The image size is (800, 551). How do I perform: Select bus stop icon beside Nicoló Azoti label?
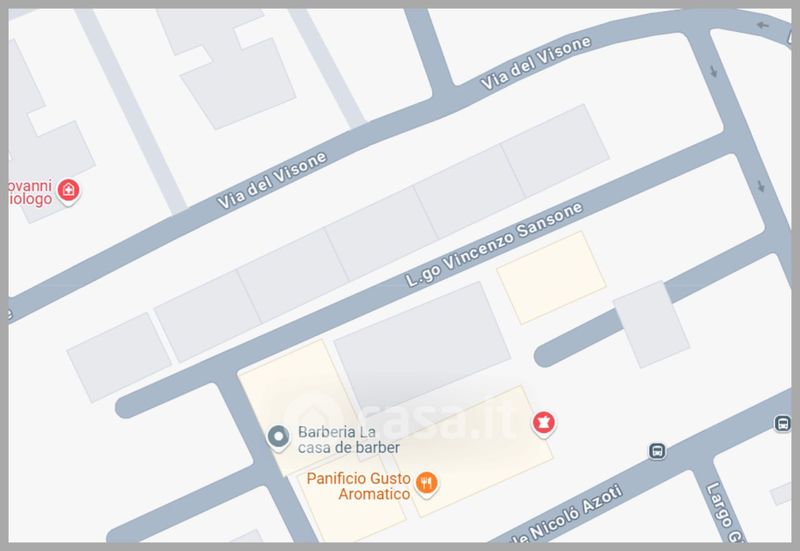pos(658,451)
